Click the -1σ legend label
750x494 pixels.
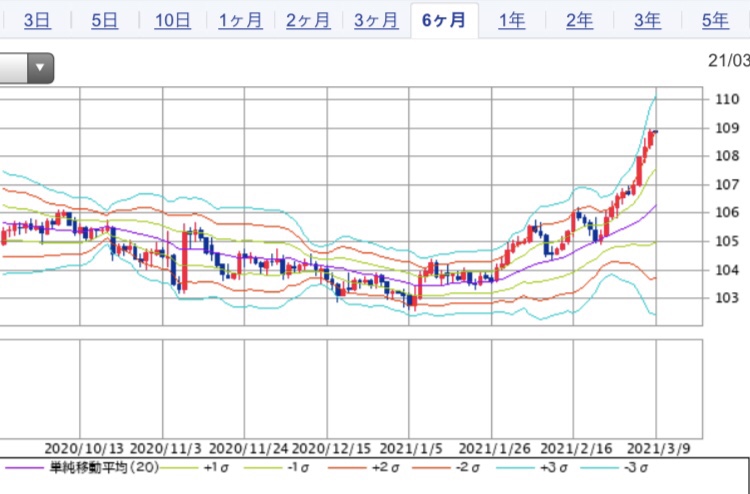click(x=300, y=467)
